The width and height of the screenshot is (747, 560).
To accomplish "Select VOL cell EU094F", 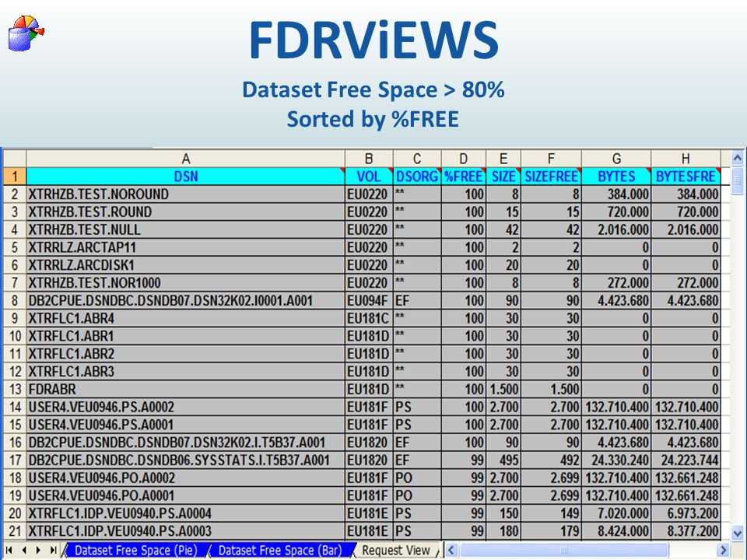I will (x=369, y=300).
